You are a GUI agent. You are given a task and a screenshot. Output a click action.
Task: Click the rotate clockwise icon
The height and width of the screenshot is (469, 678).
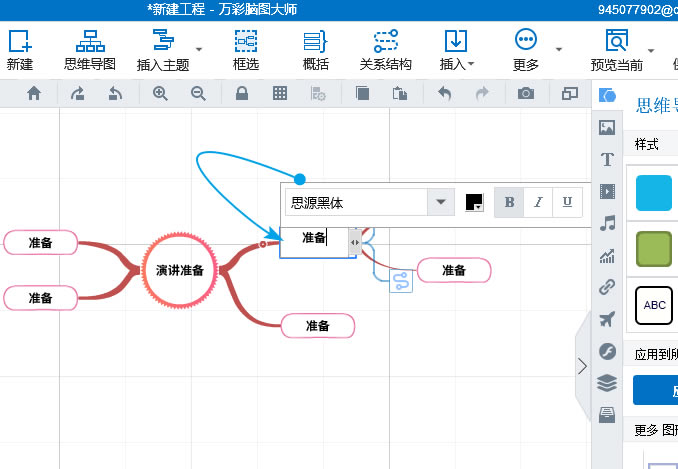[x=78, y=93]
